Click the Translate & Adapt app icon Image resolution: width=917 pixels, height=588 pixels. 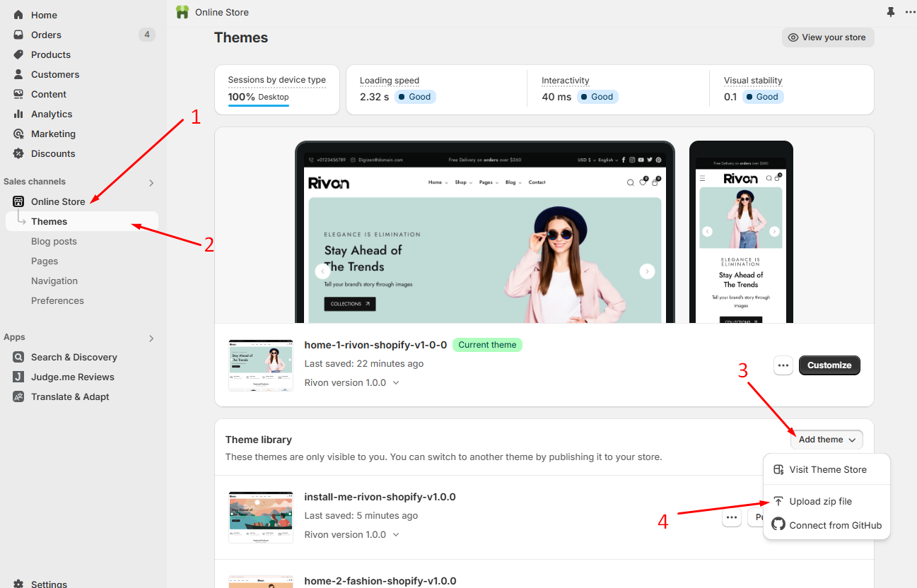click(18, 396)
